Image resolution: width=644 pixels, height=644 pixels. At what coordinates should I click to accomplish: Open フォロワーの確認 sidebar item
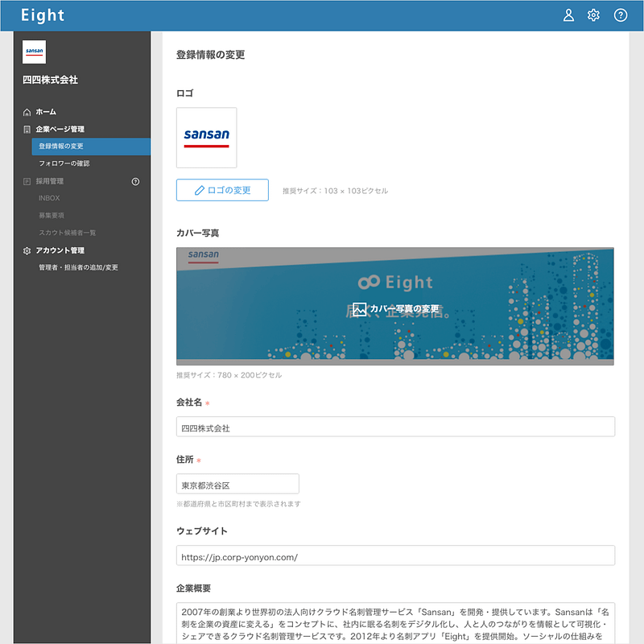click(64, 163)
